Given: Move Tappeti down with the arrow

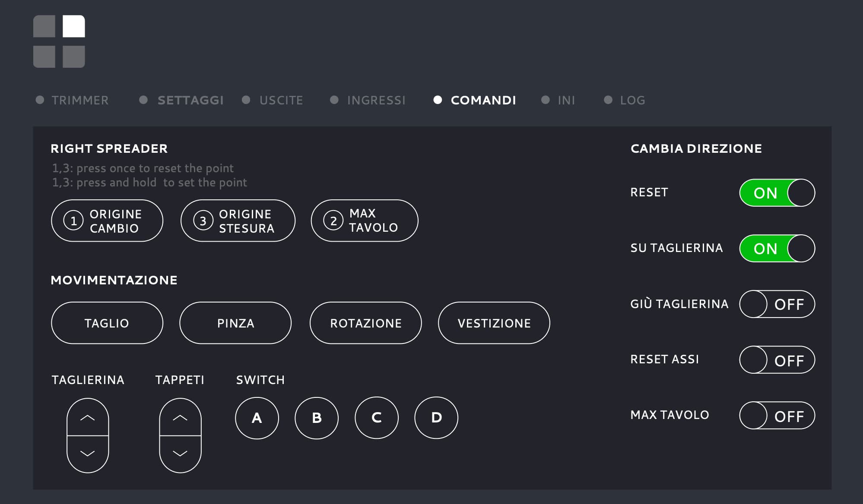Looking at the screenshot, I should (x=180, y=454).
